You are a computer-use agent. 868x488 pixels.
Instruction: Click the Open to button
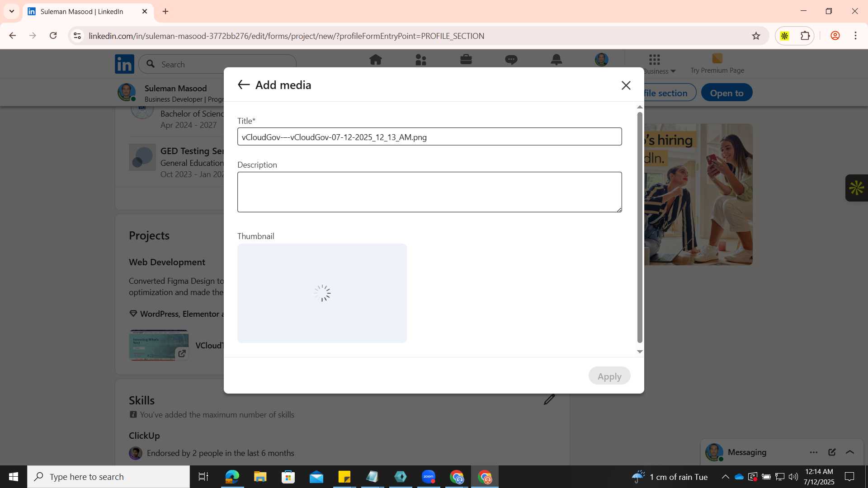726,93
